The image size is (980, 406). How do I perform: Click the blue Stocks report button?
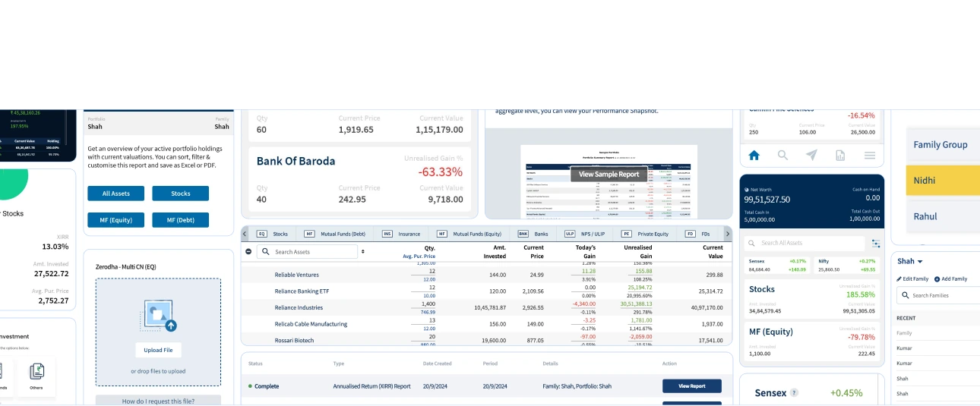180,194
